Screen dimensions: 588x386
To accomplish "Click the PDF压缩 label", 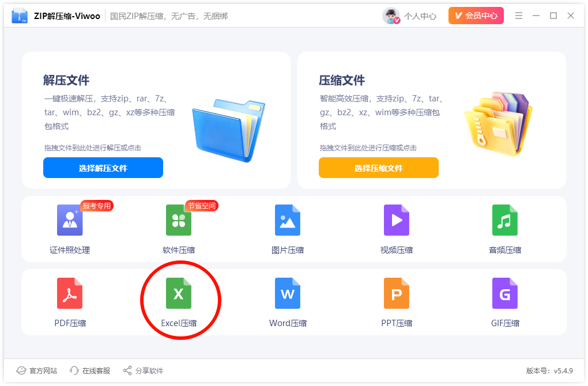I will click(70, 323).
